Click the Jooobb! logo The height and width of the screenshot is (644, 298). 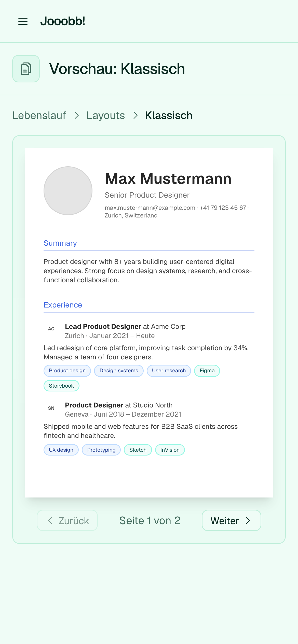pyautogui.click(x=63, y=21)
